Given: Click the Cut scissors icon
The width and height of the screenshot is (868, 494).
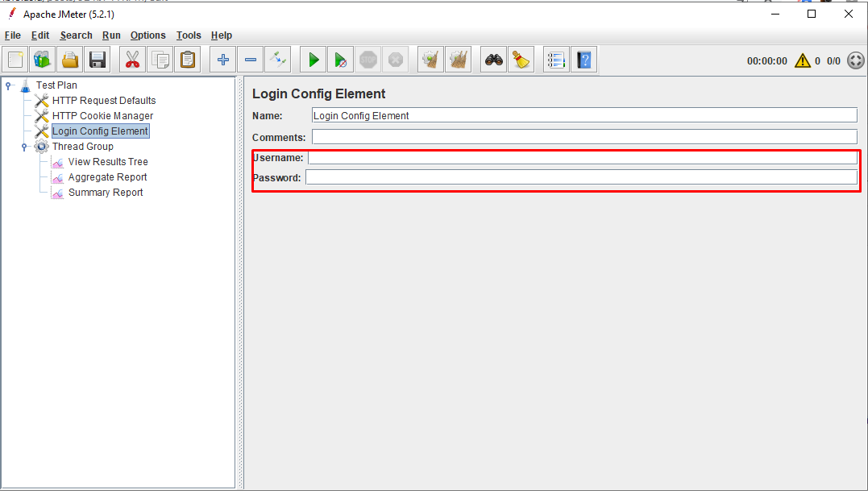Looking at the screenshot, I should pos(132,60).
